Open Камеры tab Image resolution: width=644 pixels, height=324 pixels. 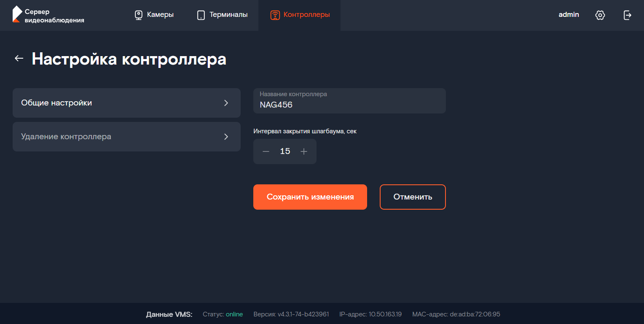click(154, 15)
